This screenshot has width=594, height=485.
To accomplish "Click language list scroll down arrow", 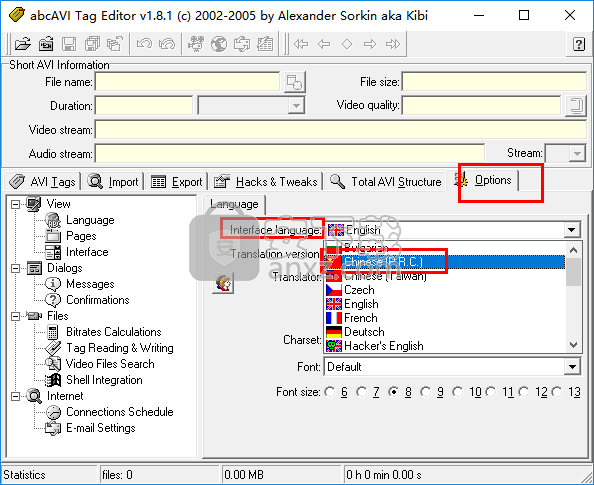I will 574,345.
